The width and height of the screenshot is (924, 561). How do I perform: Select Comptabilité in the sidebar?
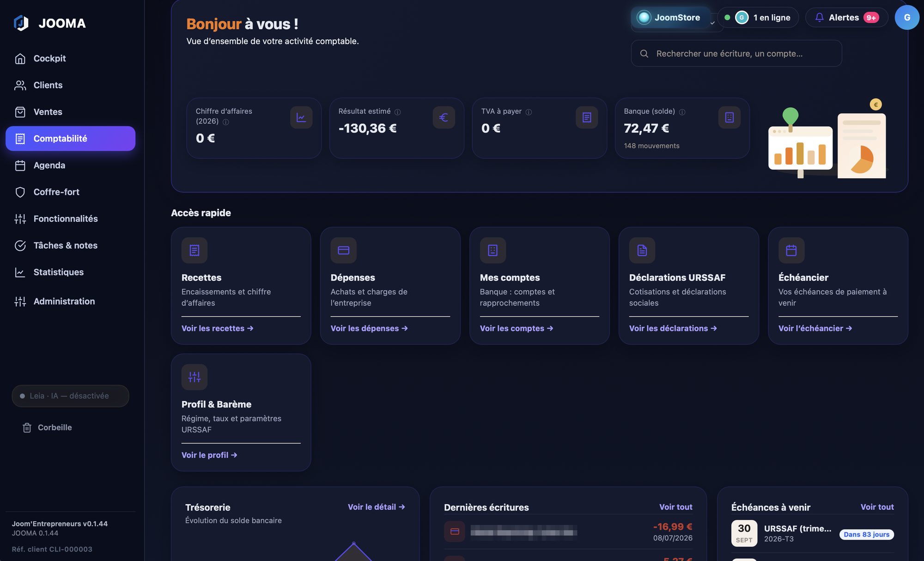coord(70,139)
